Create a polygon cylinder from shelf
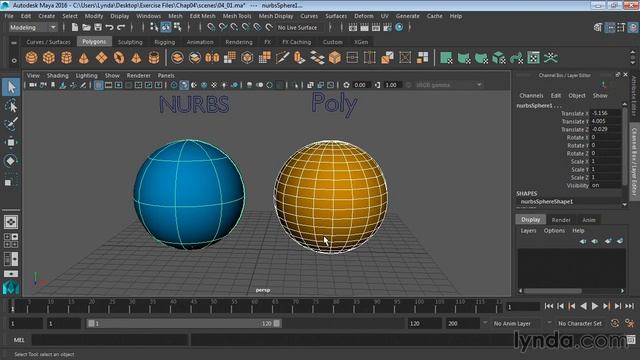This screenshot has width=640, height=360. [x=67, y=58]
